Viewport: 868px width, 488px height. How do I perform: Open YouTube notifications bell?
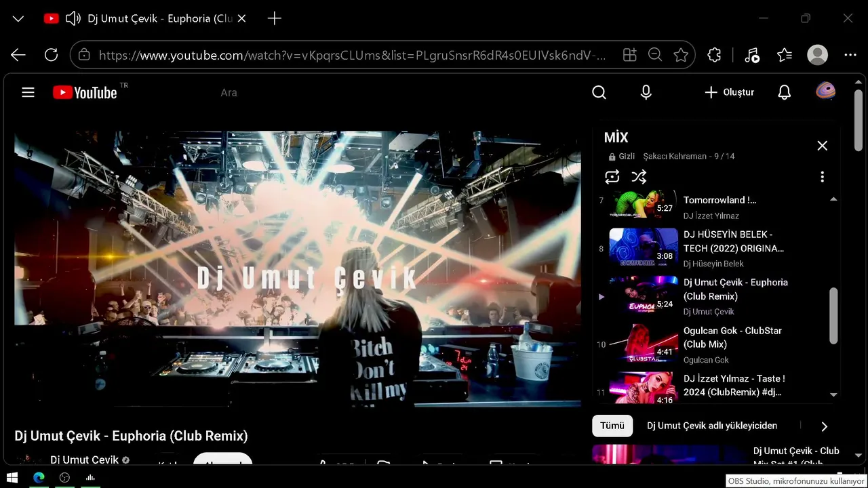(x=785, y=92)
